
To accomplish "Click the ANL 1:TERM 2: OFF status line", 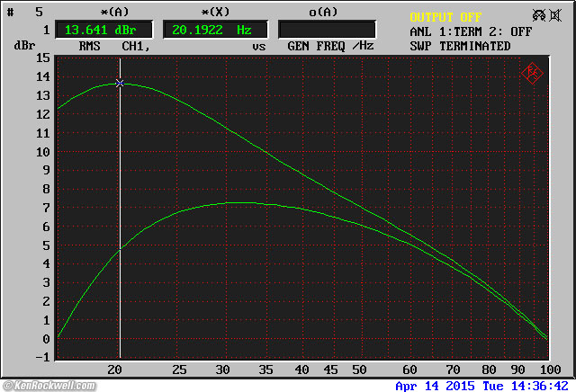I will tap(471, 32).
